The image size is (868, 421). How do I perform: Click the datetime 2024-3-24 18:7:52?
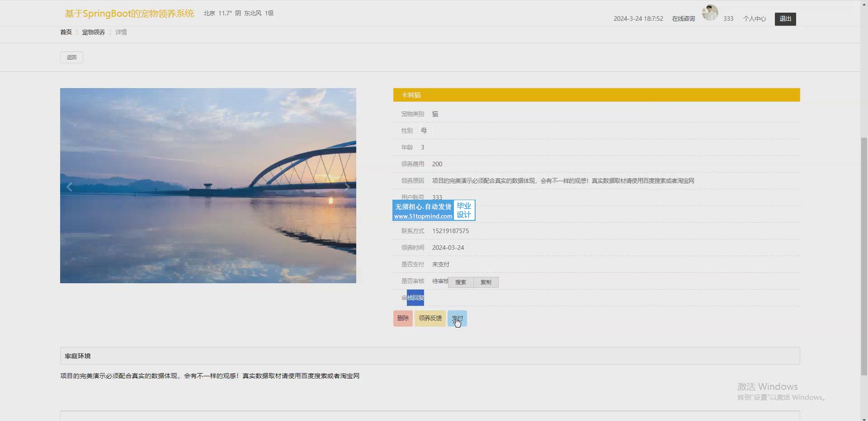638,19
